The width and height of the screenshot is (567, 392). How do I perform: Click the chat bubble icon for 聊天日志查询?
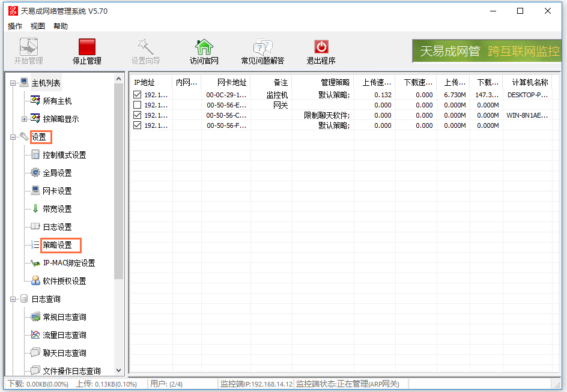click(x=35, y=352)
